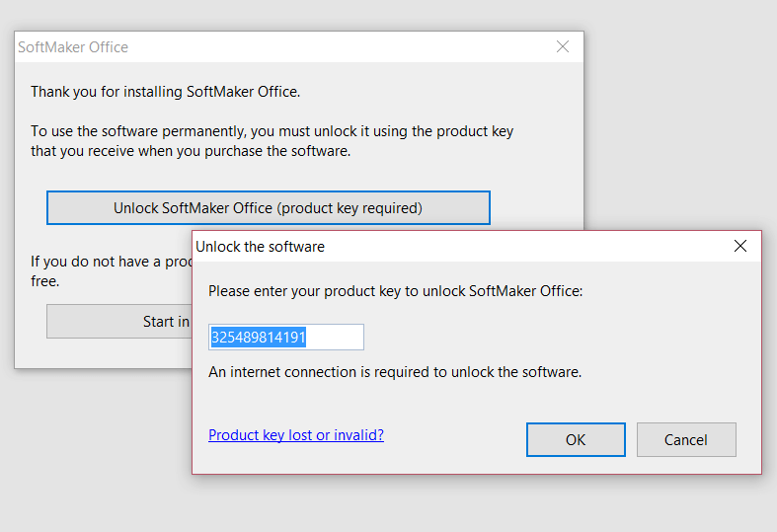Click the 'SoftMaker Office' title bar text
Image resolution: width=777 pixels, height=532 pixels.
coord(73,47)
